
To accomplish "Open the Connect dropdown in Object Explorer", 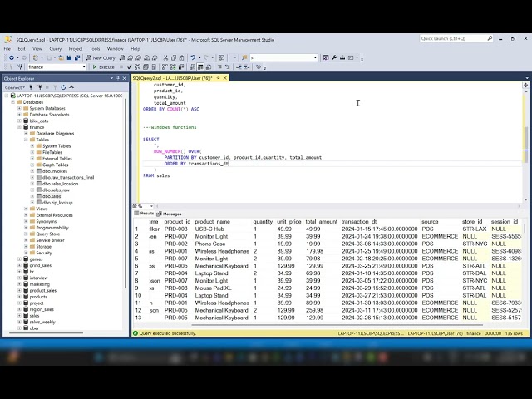I will pos(15,87).
